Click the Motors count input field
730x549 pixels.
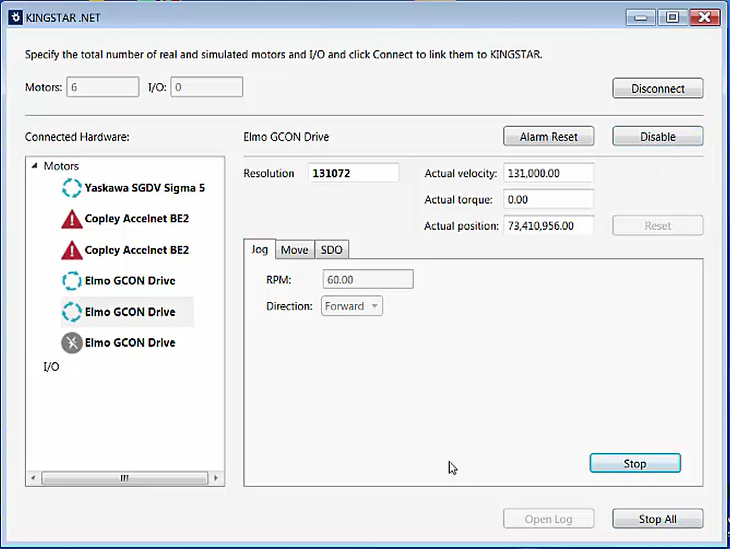(x=103, y=87)
